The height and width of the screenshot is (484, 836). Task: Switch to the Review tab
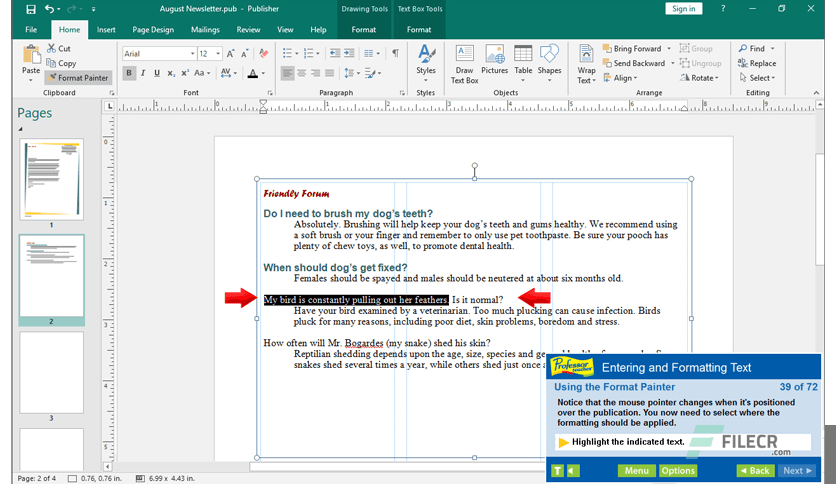pos(248,30)
